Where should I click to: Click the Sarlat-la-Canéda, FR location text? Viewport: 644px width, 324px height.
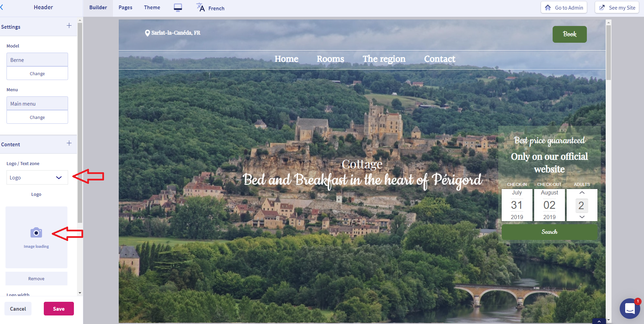click(176, 33)
